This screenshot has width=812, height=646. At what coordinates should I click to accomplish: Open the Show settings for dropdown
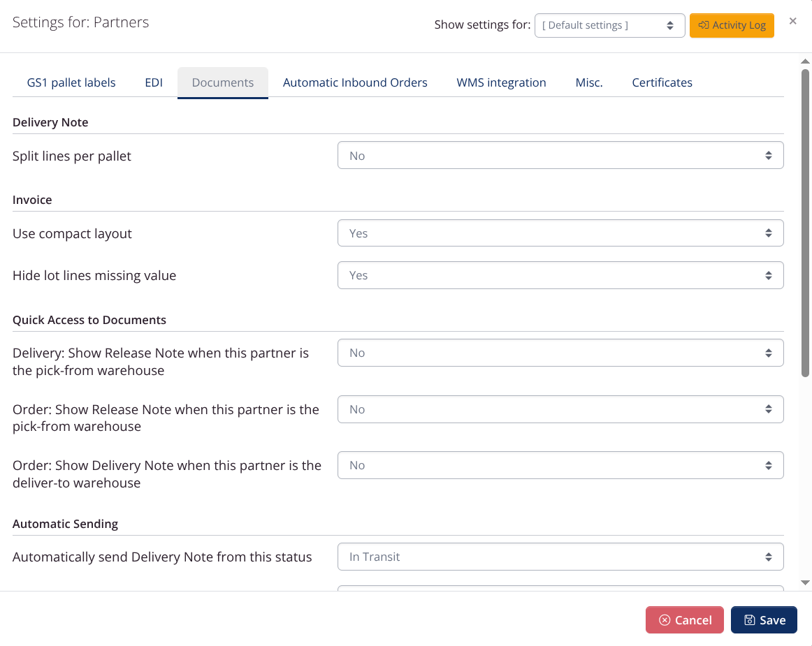[x=608, y=24]
